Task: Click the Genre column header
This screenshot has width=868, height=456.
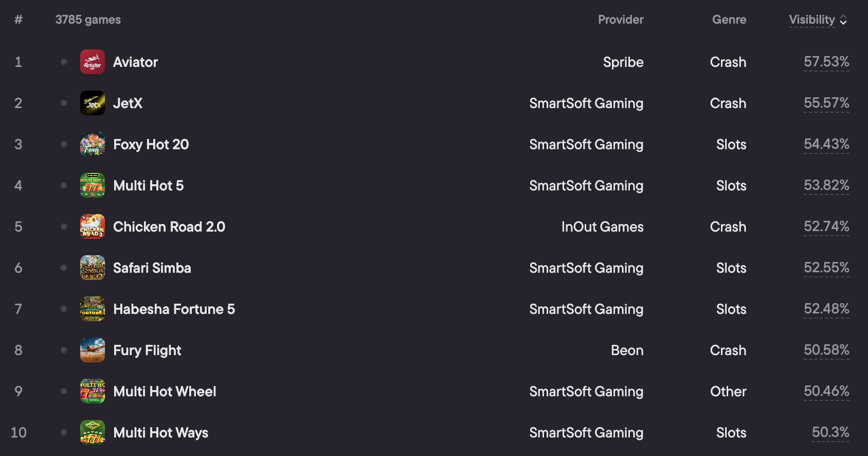Action: point(729,20)
